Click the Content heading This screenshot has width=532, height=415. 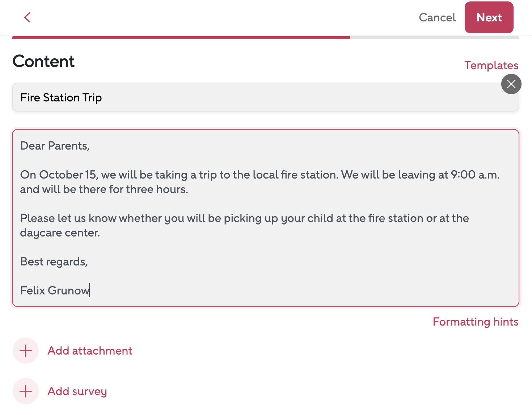pos(43,61)
